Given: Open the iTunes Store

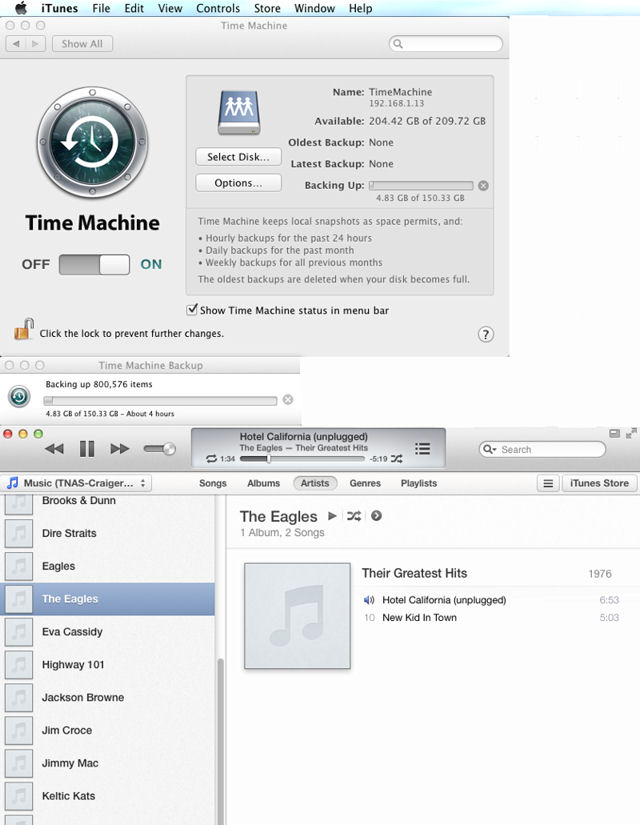Looking at the screenshot, I should (x=599, y=483).
